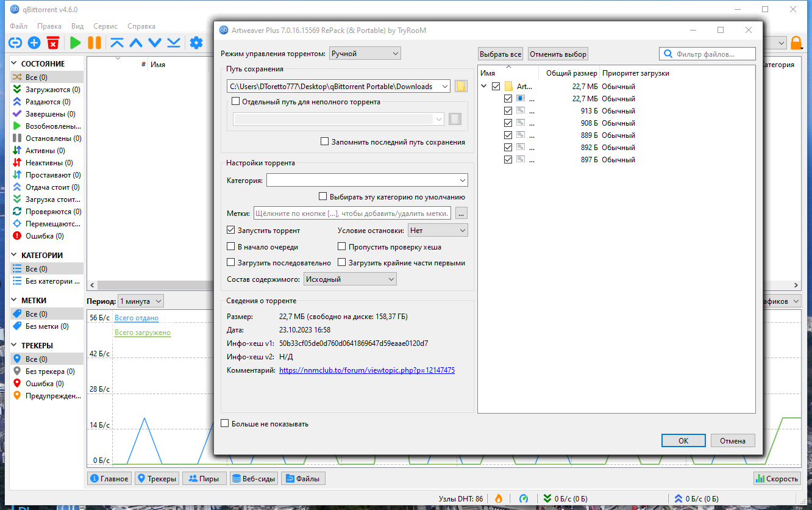
Task: Enable 'Пропустить проверку хеша' checkbox
Action: pos(342,247)
